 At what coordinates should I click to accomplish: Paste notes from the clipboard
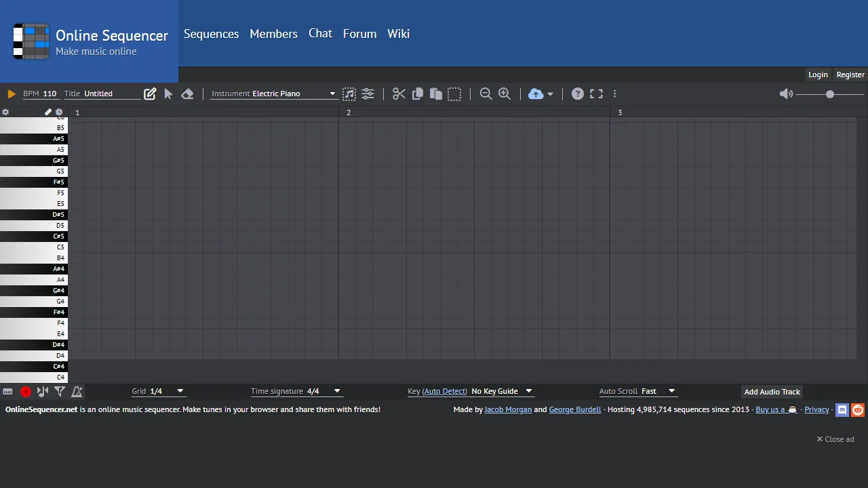(x=436, y=94)
